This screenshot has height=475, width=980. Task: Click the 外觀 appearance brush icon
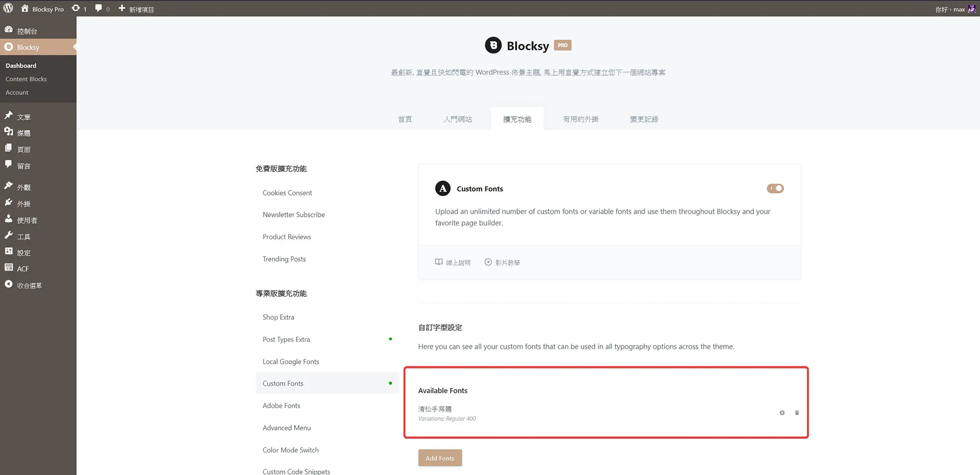(9, 186)
